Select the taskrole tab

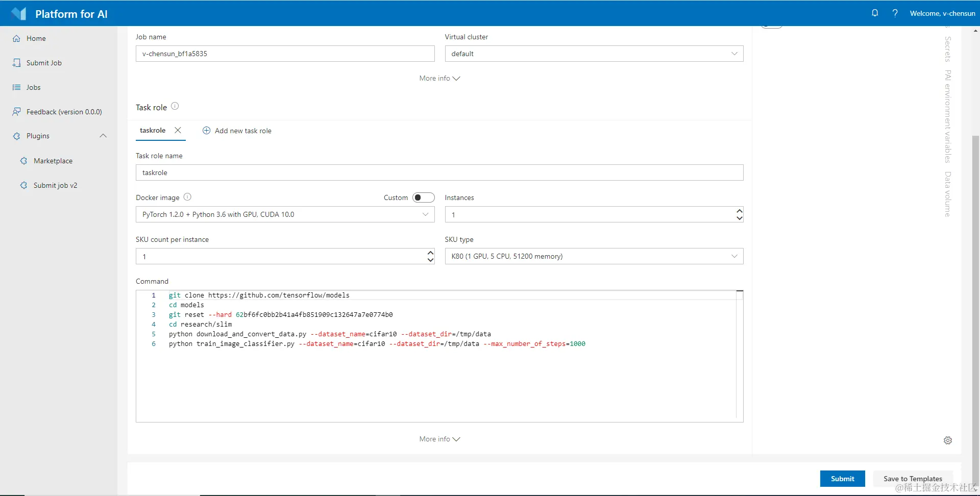point(153,130)
